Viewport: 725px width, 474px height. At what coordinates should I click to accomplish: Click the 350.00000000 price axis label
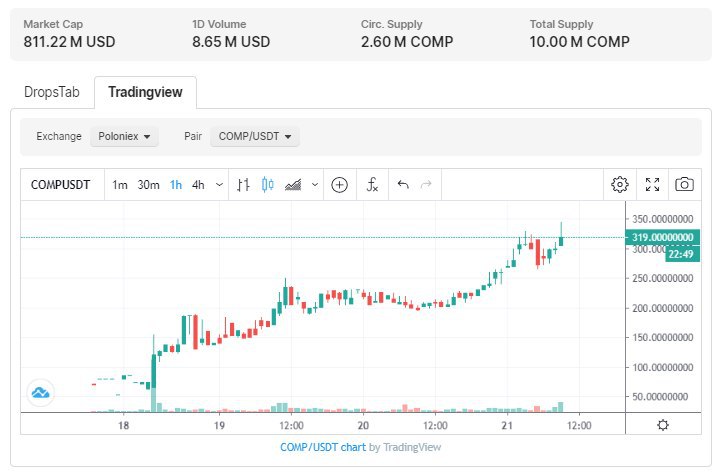(663, 219)
